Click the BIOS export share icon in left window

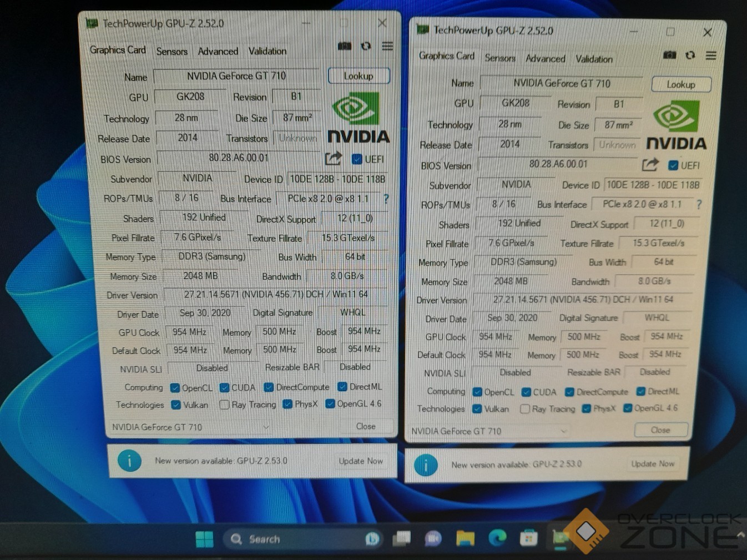[x=333, y=159]
